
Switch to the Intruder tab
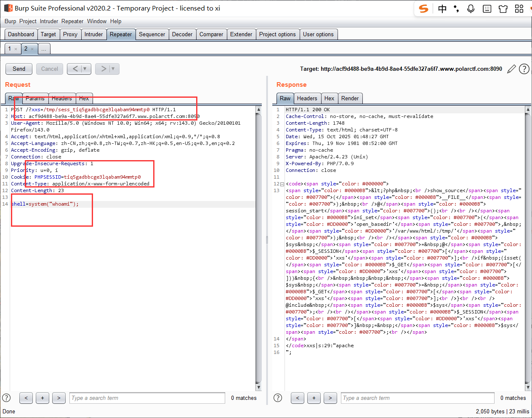(x=93, y=35)
